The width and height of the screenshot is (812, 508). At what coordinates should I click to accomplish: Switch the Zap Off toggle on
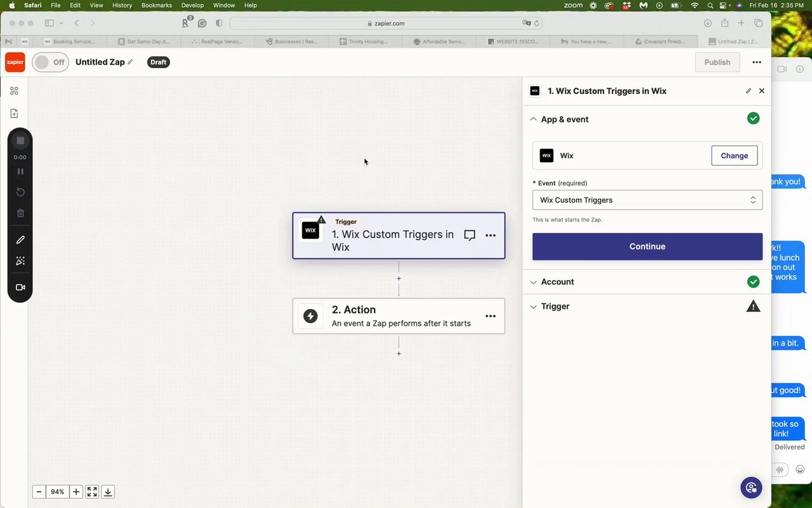click(50, 62)
